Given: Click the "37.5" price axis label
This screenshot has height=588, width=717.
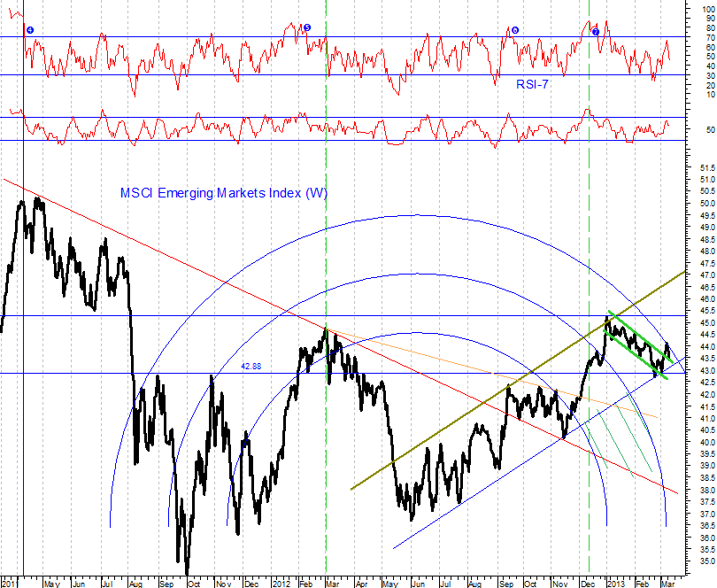Looking at the screenshot, I should click(707, 502).
